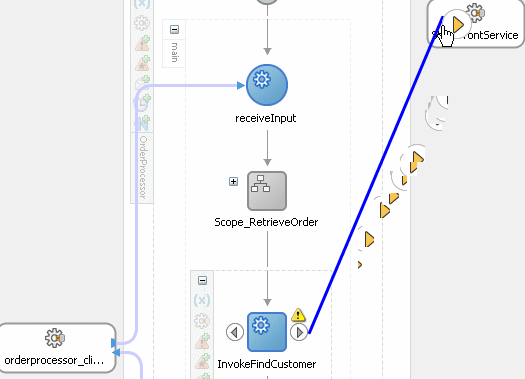Screen dimensions: 525x379
Task: Open partner links gear in OrderProcessor sidebar
Action: pyautogui.click(x=142, y=23)
